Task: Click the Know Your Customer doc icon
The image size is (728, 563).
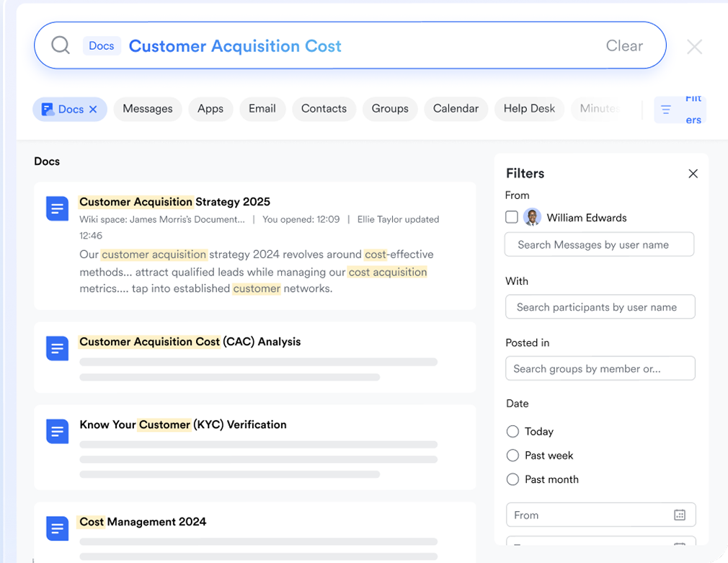Action: point(58,431)
